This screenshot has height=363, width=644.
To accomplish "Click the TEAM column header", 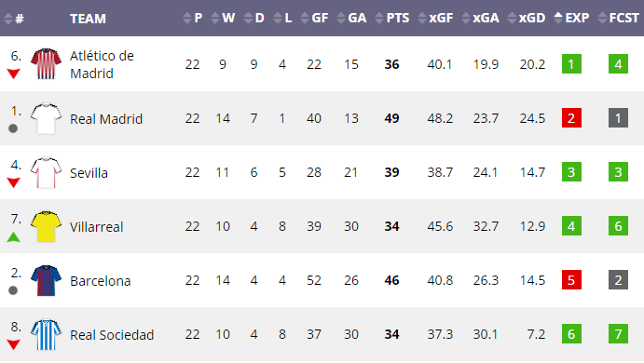I will pyautogui.click(x=88, y=19).
